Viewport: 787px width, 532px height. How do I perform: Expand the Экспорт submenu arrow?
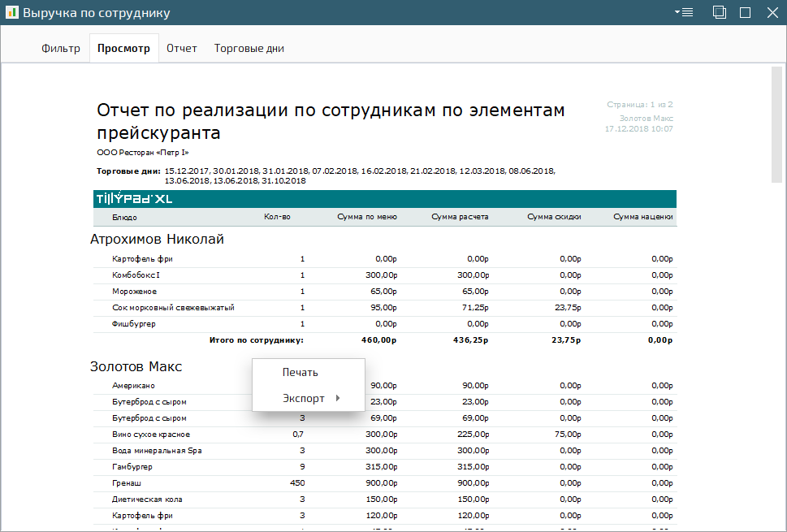(x=338, y=399)
